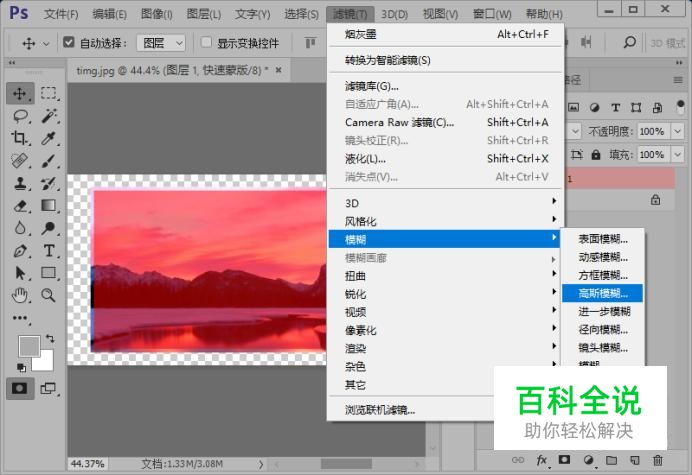Select the Magic Wand tool
Viewport: 692px width, 475px height.
[49, 116]
